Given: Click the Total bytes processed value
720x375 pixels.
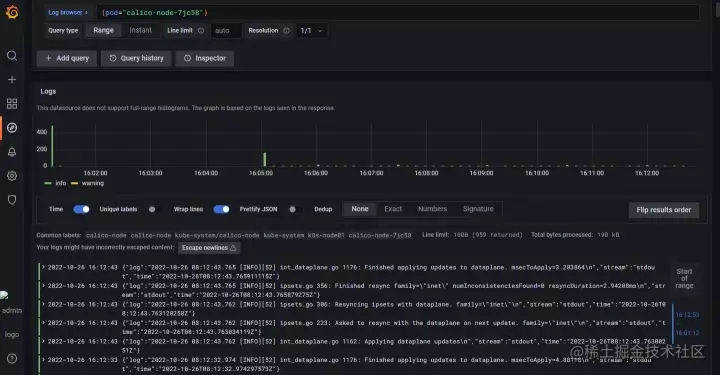Looking at the screenshot, I should coord(608,235).
